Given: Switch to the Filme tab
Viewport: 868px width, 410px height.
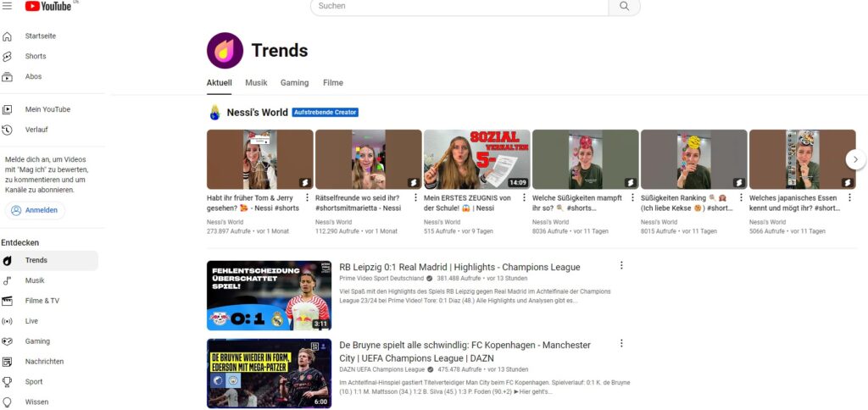Looking at the screenshot, I should (x=333, y=83).
